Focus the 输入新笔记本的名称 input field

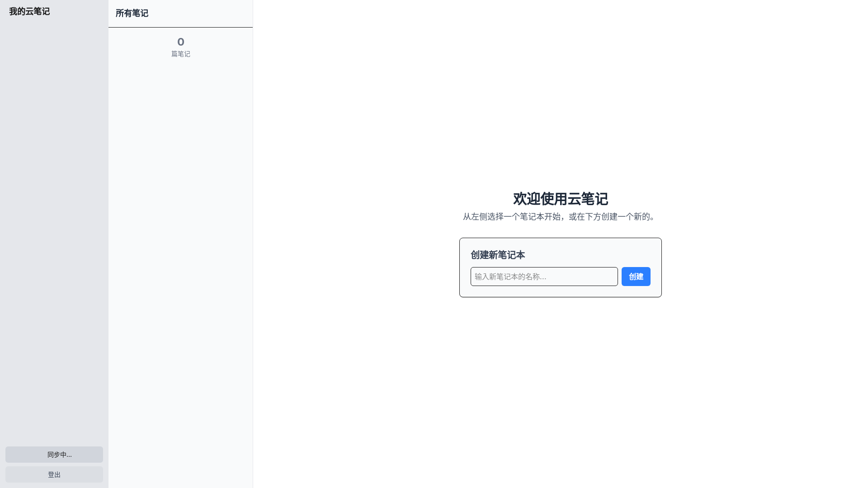544,277
